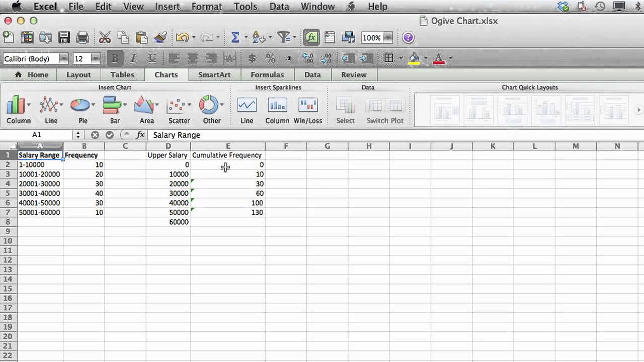Switch to the Tables ribbon tab

(x=122, y=74)
